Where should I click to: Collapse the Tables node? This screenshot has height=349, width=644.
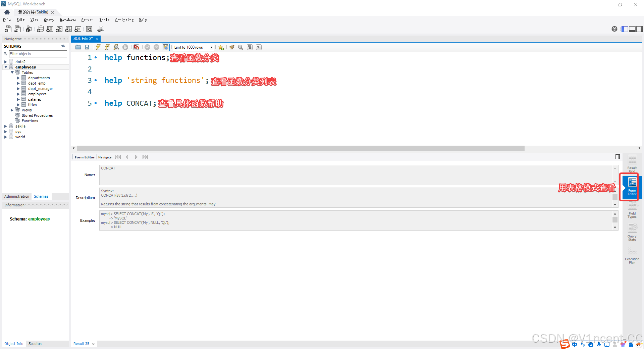(x=12, y=72)
